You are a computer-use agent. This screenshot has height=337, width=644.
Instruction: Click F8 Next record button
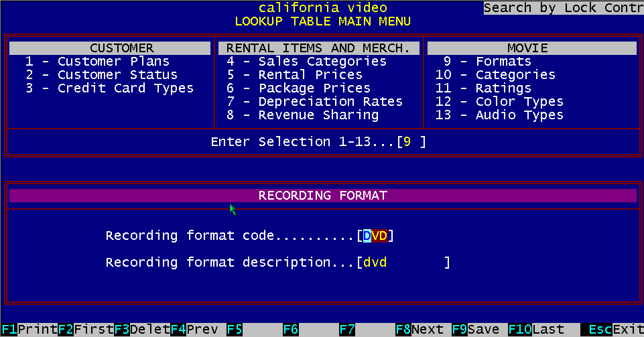[x=419, y=330]
